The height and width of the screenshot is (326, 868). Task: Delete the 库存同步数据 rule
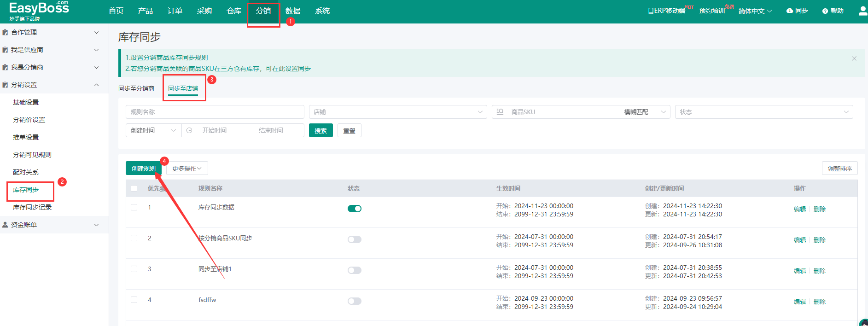[x=820, y=209]
